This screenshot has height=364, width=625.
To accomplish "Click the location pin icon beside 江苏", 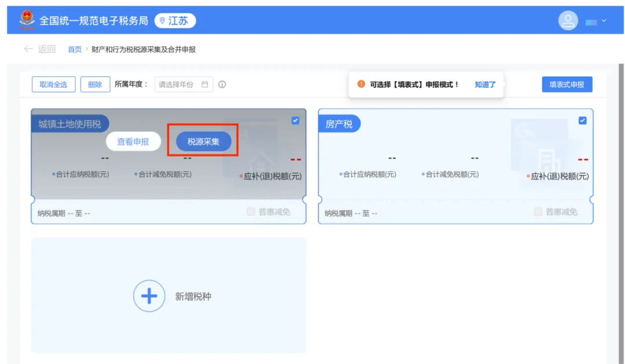I will (x=163, y=20).
